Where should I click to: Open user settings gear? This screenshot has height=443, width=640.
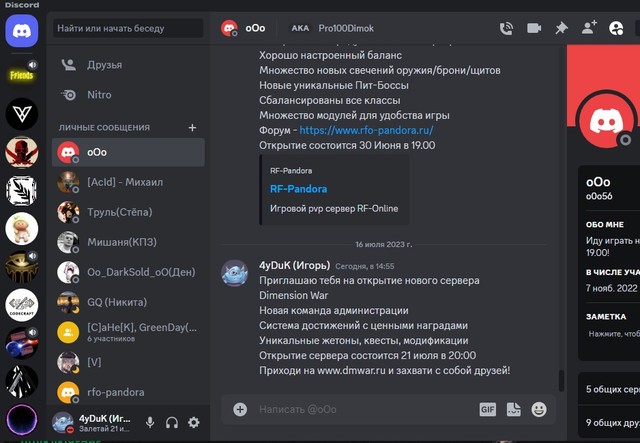pos(194,422)
